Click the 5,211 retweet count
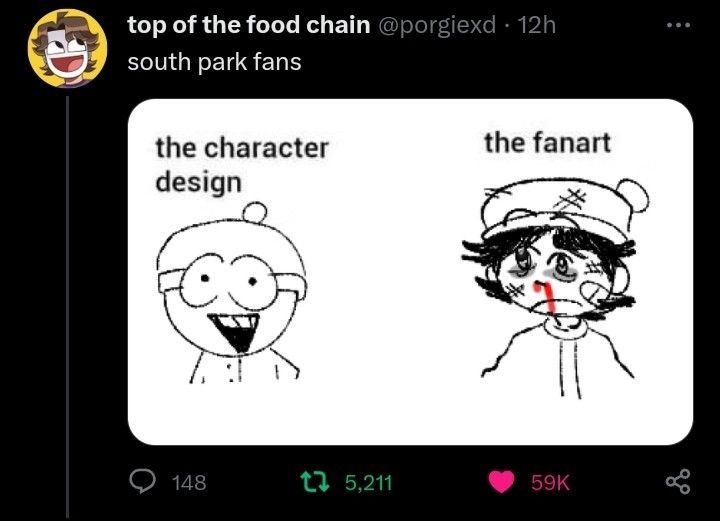720x521 pixels. coord(369,482)
